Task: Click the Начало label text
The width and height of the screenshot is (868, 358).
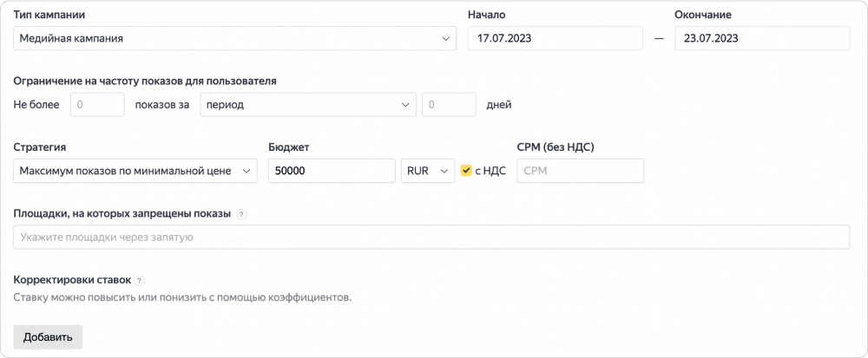Action: click(486, 16)
